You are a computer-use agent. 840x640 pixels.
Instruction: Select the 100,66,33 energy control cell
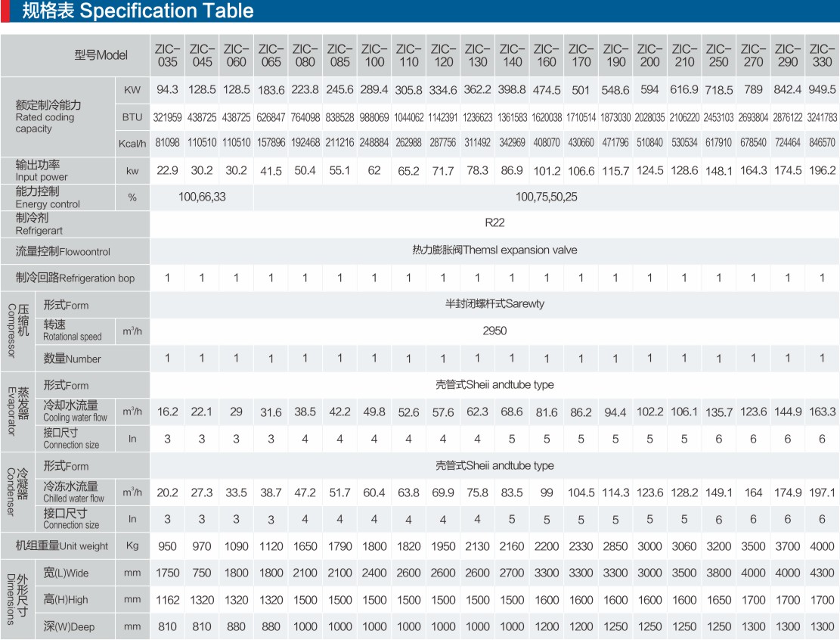202,197
